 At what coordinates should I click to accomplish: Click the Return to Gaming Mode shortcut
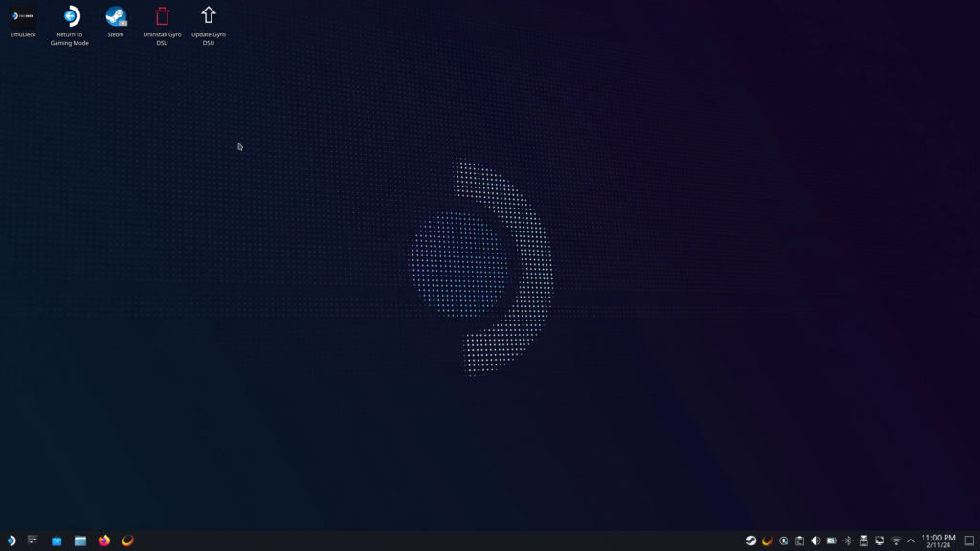coord(70,16)
